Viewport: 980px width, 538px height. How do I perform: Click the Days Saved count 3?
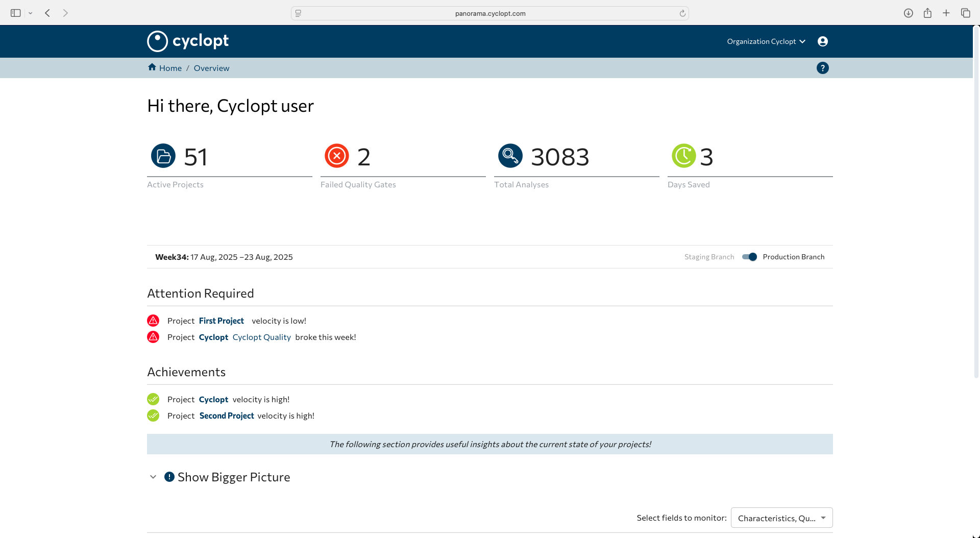pyautogui.click(x=706, y=157)
